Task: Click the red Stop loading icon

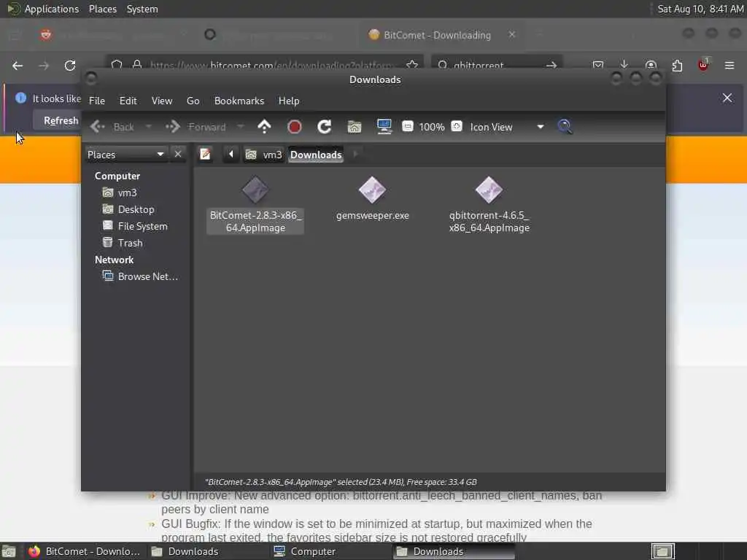Action: click(295, 127)
